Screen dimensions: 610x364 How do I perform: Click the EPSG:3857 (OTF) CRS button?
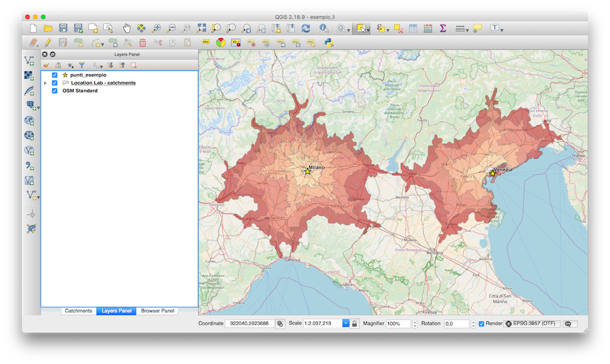(x=532, y=323)
